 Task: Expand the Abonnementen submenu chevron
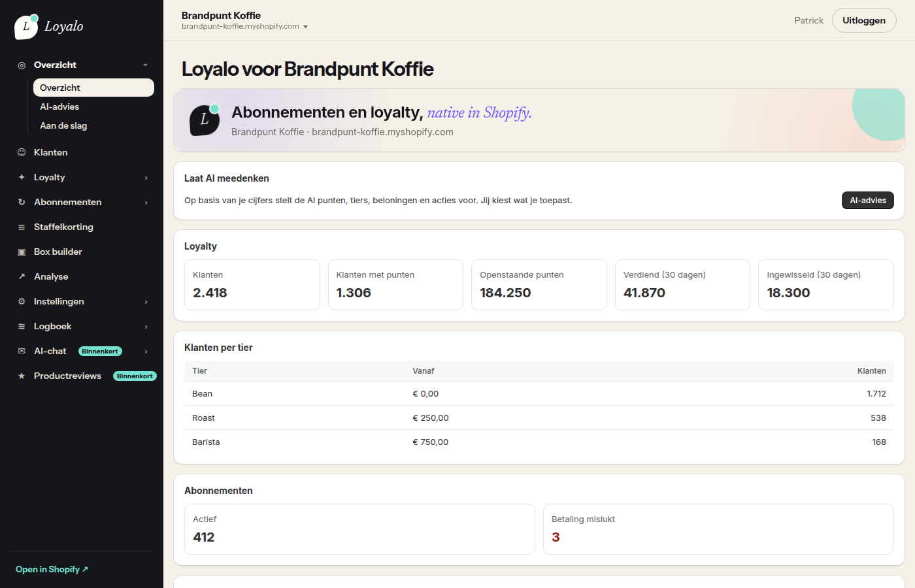pos(146,203)
